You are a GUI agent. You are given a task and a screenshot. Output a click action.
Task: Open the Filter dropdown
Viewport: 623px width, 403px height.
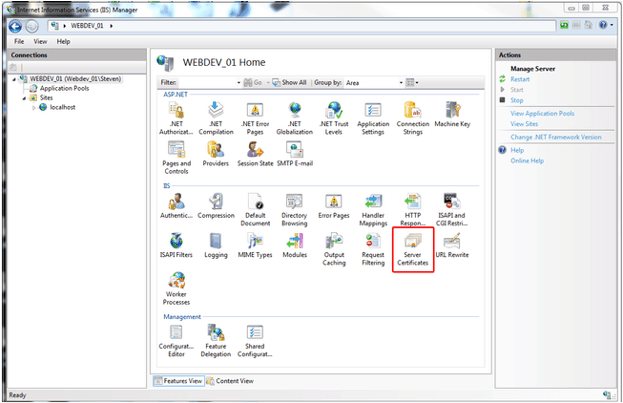point(239,83)
